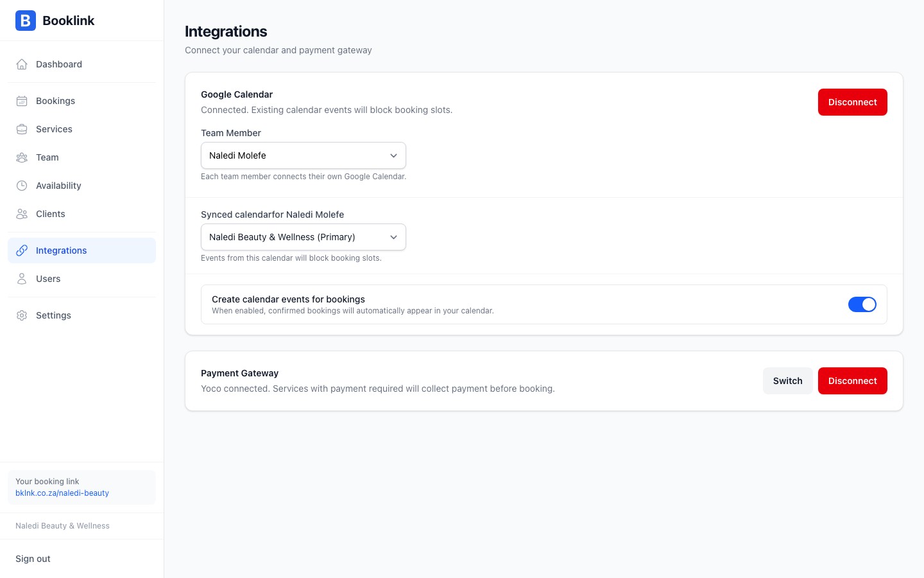Click the Services icon in the sidebar

(x=22, y=129)
